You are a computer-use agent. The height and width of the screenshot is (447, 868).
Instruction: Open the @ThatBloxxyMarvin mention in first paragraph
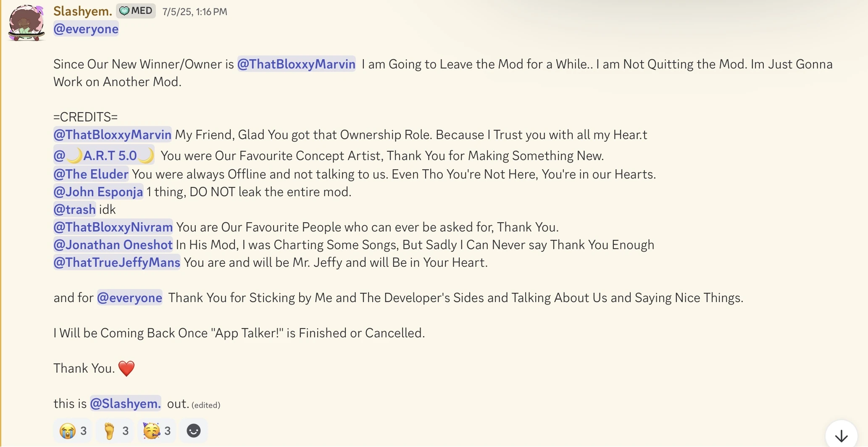click(296, 64)
